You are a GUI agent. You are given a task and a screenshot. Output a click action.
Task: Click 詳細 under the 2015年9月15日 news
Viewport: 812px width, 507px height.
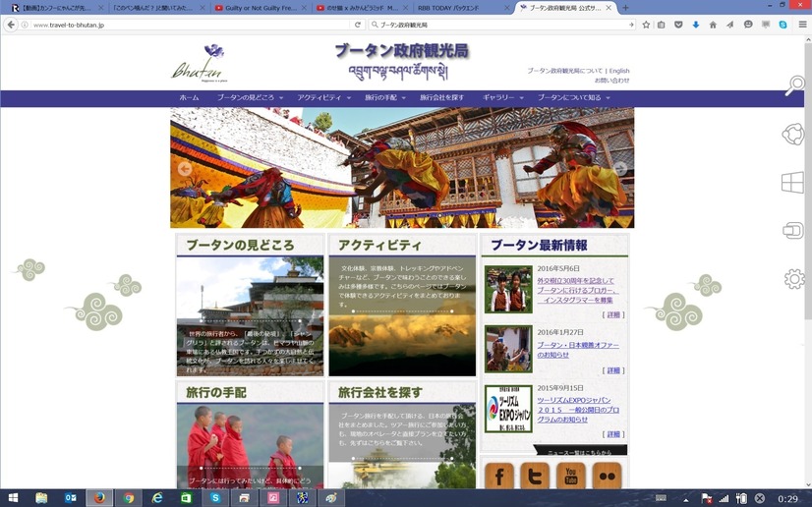coord(613,434)
